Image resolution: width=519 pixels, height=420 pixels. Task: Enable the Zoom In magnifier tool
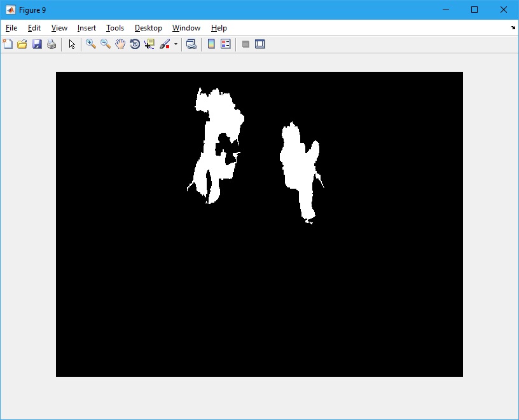(x=91, y=44)
